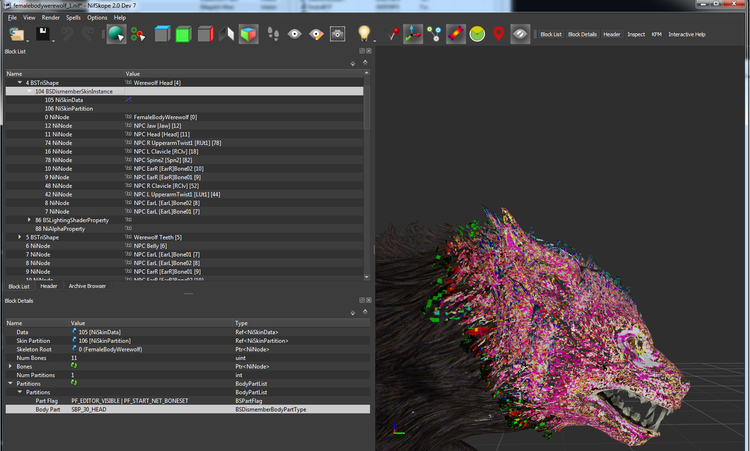Click the 106 NiSkinPartition link arrow icon

tap(74, 340)
